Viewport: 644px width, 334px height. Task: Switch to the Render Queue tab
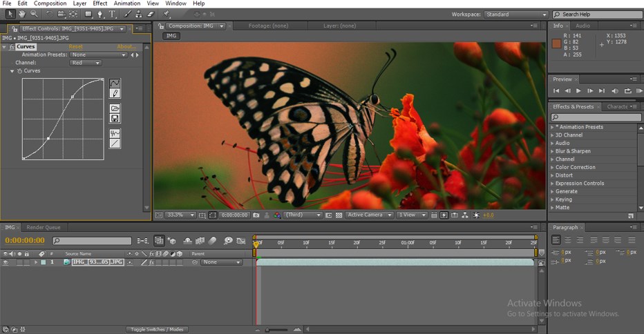tap(44, 227)
